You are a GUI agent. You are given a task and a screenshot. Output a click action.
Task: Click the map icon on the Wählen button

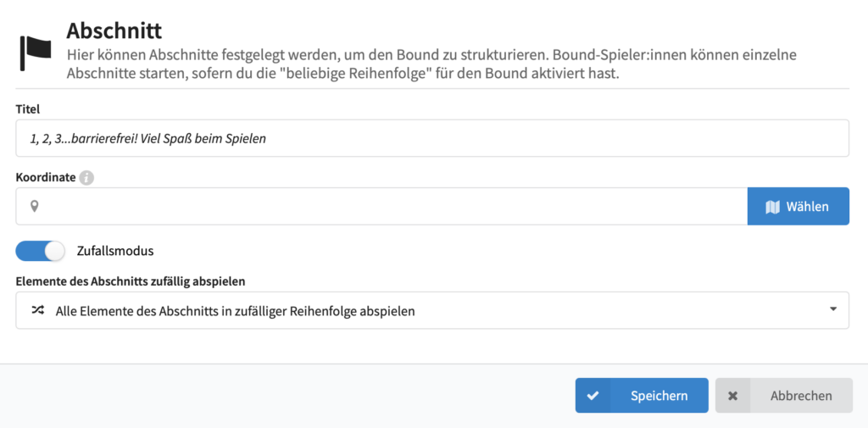(772, 207)
